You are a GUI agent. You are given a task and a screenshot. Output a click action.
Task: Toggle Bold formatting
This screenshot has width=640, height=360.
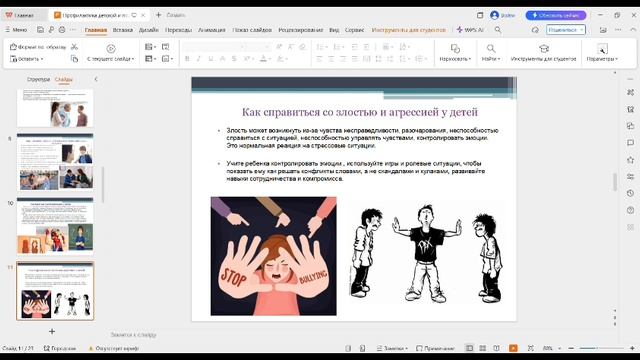pos(187,59)
